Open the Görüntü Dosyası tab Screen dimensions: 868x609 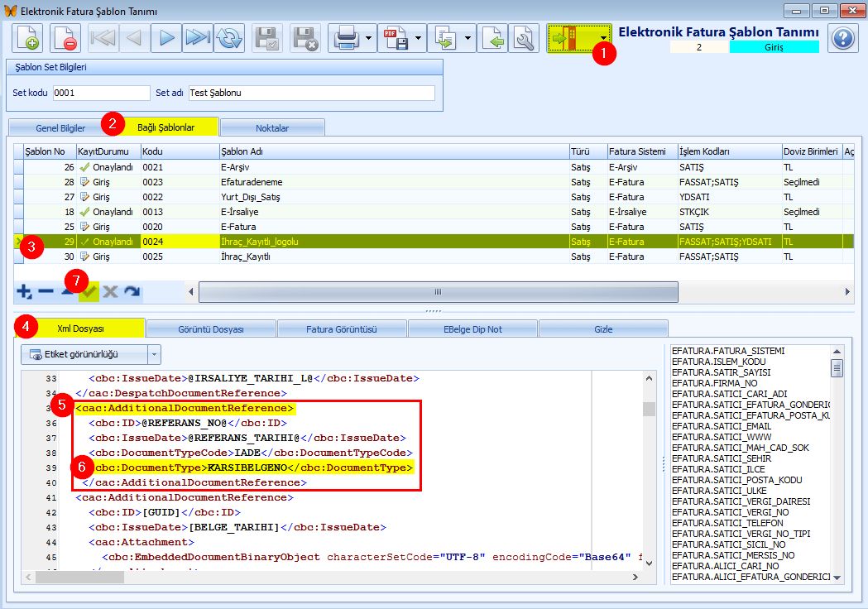211,329
